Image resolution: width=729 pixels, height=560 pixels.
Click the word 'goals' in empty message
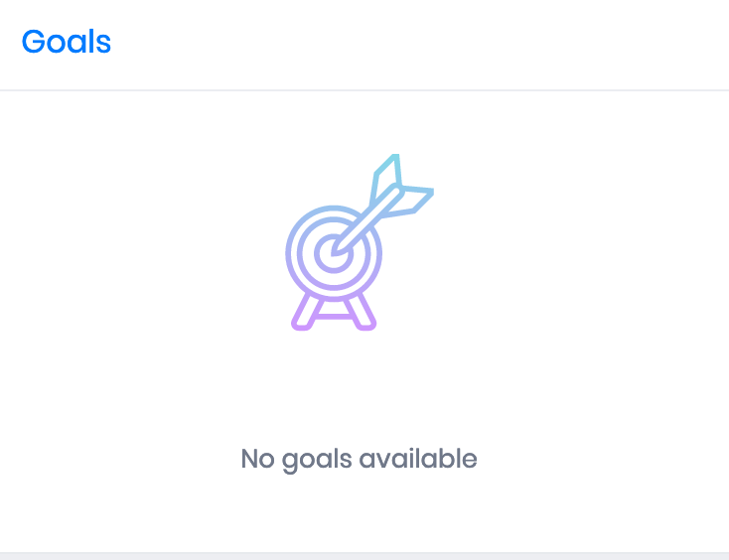(x=317, y=461)
